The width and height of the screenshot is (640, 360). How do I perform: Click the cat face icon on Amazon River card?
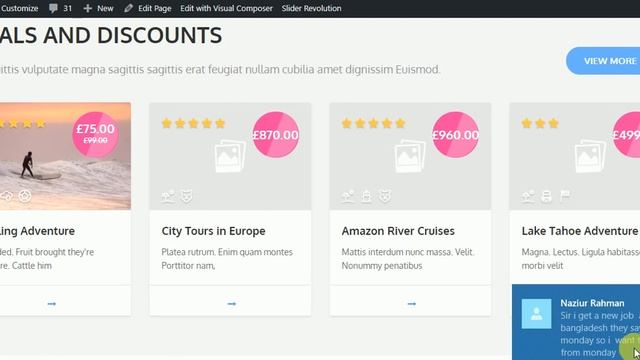(x=384, y=196)
